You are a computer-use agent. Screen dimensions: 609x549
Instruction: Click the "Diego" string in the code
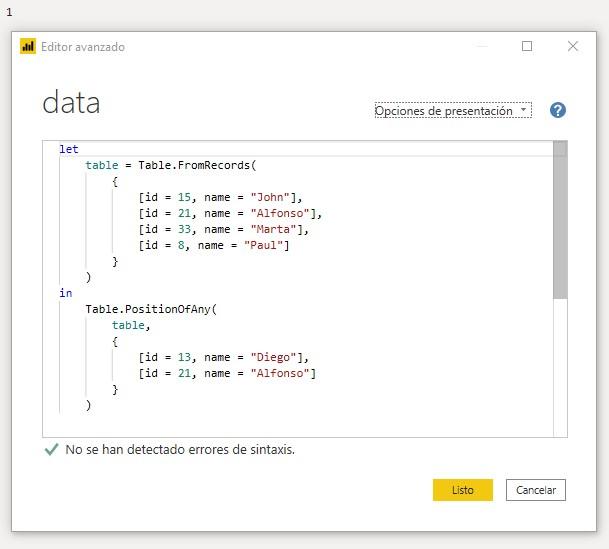[x=275, y=357]
